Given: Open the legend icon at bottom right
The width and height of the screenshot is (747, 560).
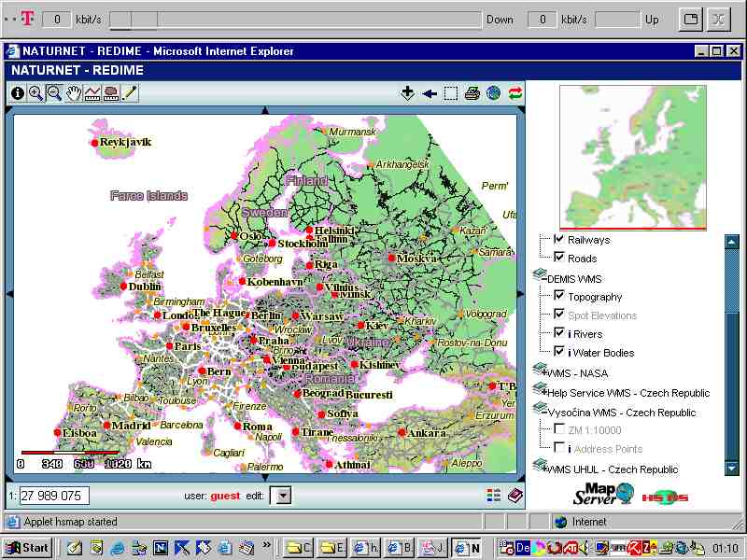Looking at the screenshot, I should pos(494,495).
